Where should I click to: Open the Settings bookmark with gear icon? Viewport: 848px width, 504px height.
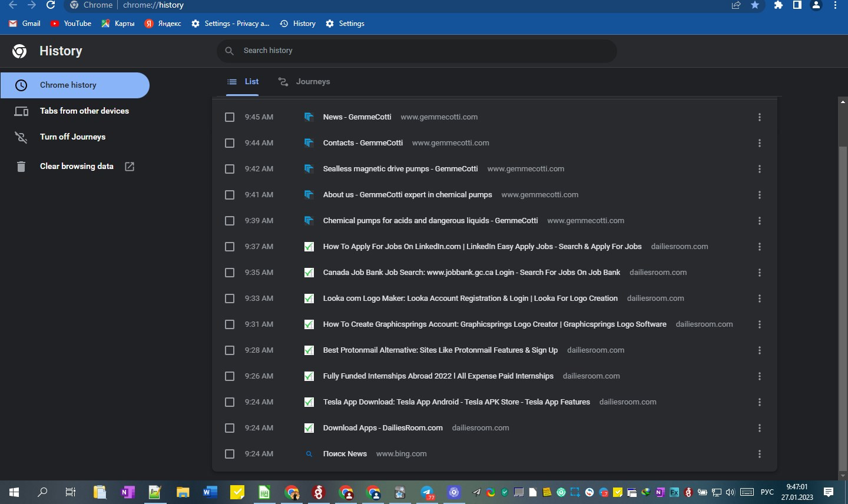(x=345, y=24)
